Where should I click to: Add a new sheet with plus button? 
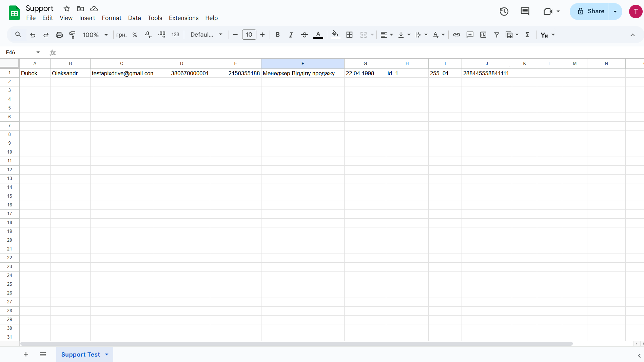click(26, 355)
